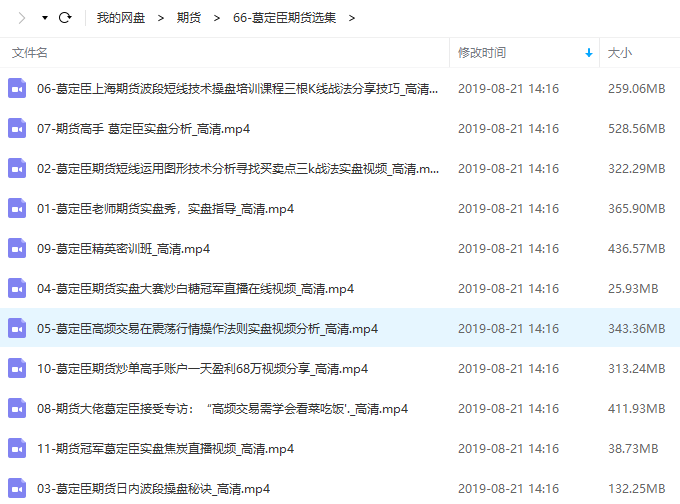The width and height of the screenshot is (680, 504).
Task: Click video icon of 10-葛定臣期货炒单 file
Action: [x=17, y=368]
